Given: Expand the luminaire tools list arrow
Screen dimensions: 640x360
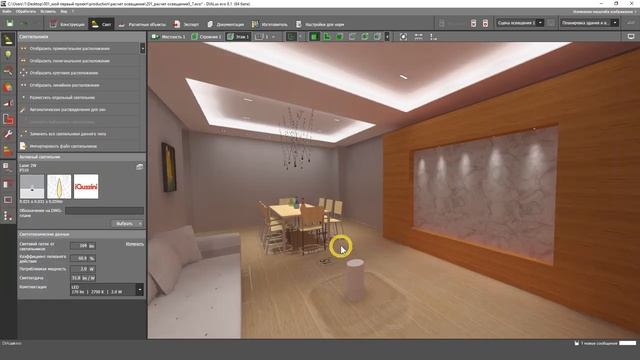Looking at the screenshot, I should [142, 49].
